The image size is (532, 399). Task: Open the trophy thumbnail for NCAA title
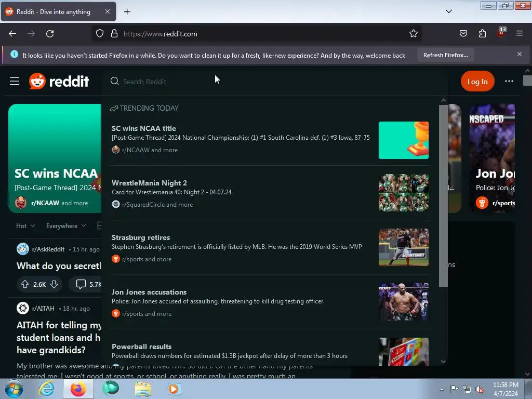coord(403,140)
